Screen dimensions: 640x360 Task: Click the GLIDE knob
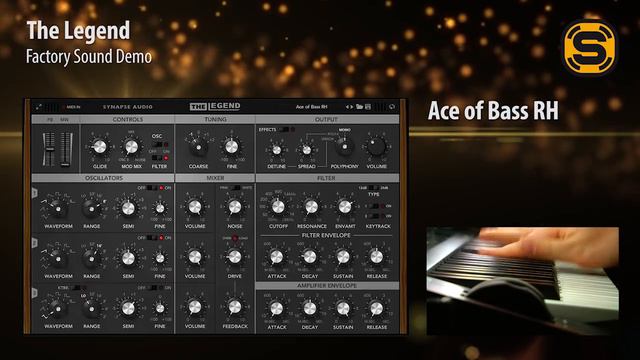pos(100,147)
